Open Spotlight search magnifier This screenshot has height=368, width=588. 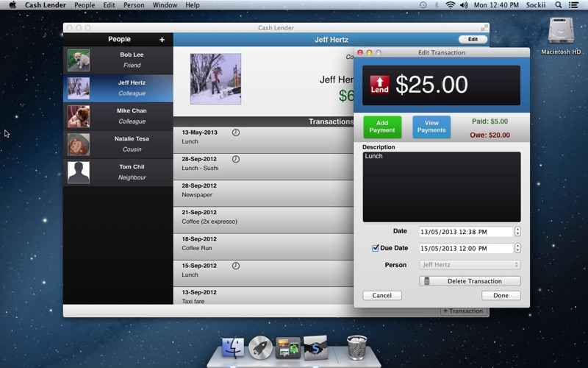click(559, 5)
